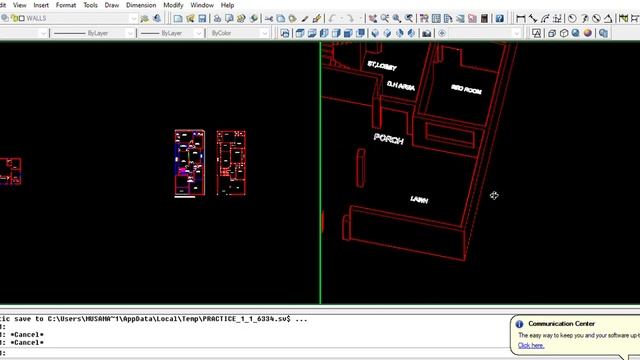This screenshot has width=640, height=360.
Task: Open the Modify menu
Action: click(173, 5)
